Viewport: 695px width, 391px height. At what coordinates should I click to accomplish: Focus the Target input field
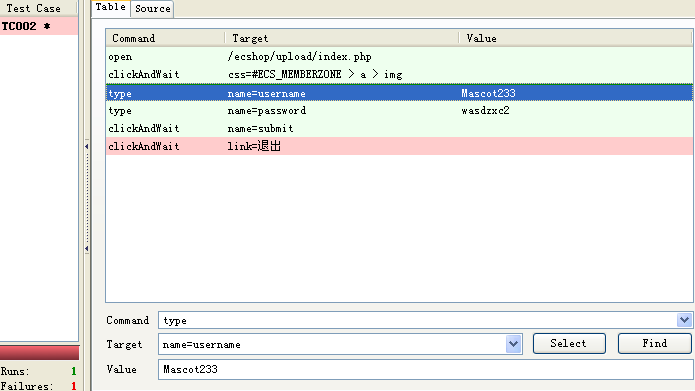click(x=332, y=344)
